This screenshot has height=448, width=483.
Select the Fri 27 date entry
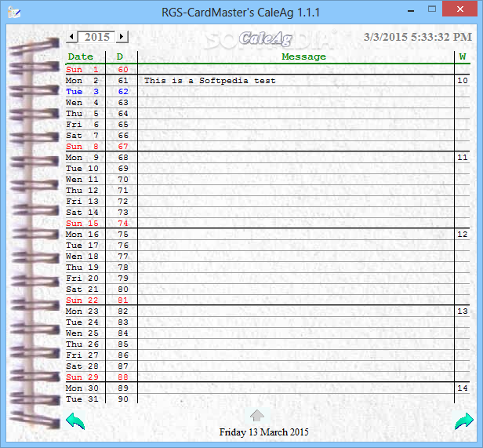[x=82, y=355]
